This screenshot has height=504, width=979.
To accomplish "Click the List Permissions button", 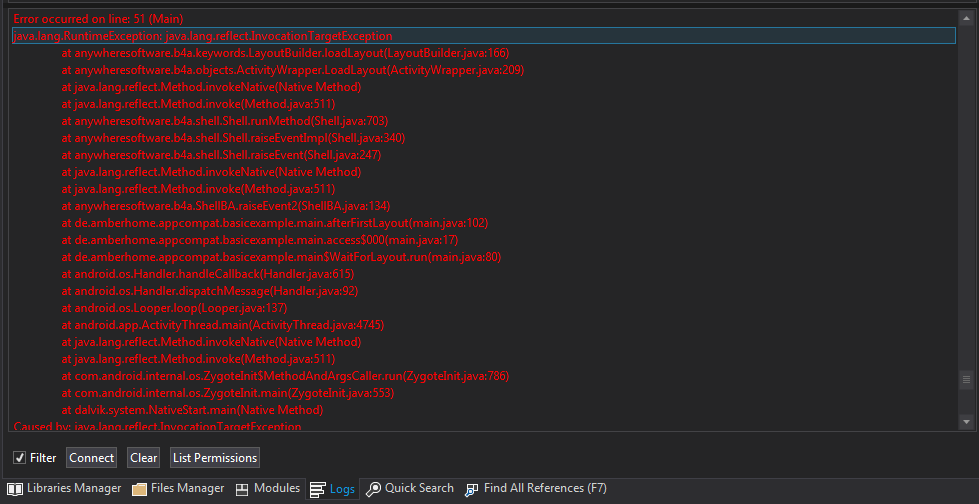I will (215, 458).
